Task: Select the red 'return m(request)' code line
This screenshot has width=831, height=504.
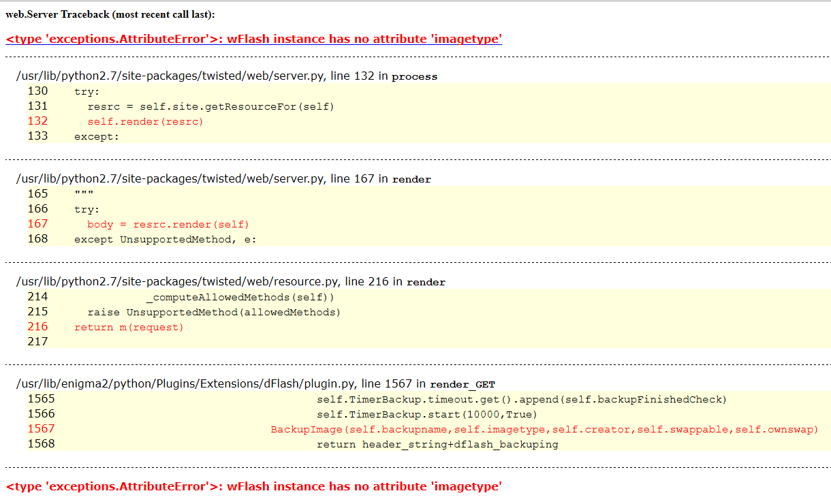Action: pos(129,327)
